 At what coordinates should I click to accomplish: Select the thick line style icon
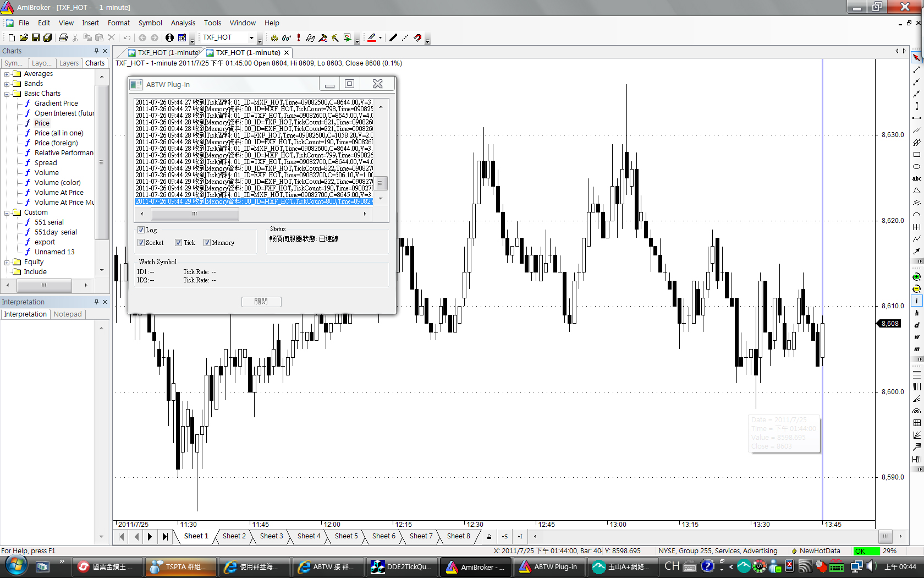coord(393,37)
